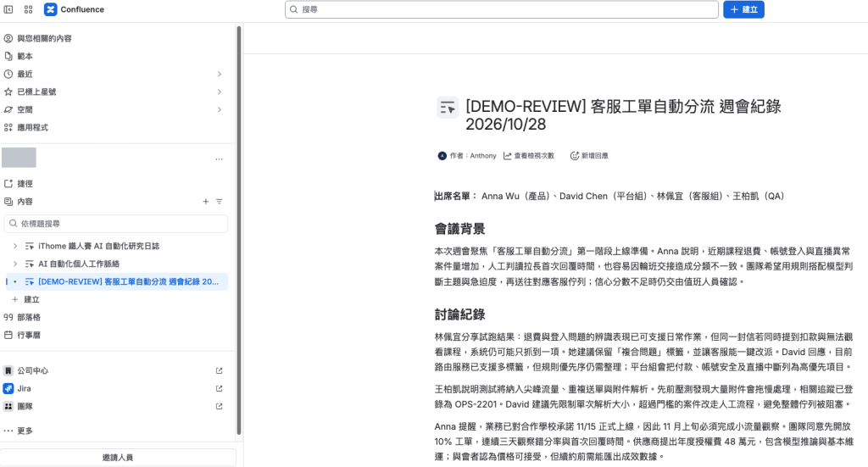The height and width of the screenshot is (467, 868).
Task: Click 新增回應 add reaction button
Action: [x=589, y=156]
